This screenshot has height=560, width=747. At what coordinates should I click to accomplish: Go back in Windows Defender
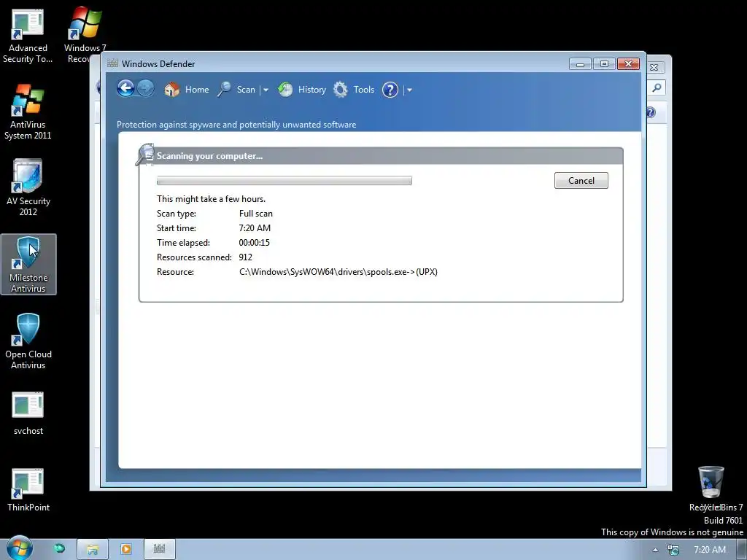pos(125,88)
